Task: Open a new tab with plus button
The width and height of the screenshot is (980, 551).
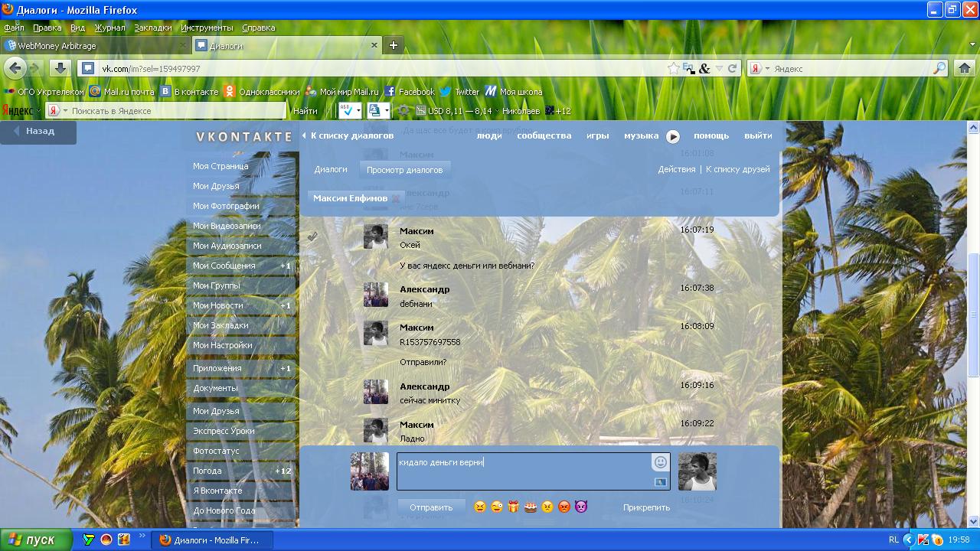Action: coord(394,45)
